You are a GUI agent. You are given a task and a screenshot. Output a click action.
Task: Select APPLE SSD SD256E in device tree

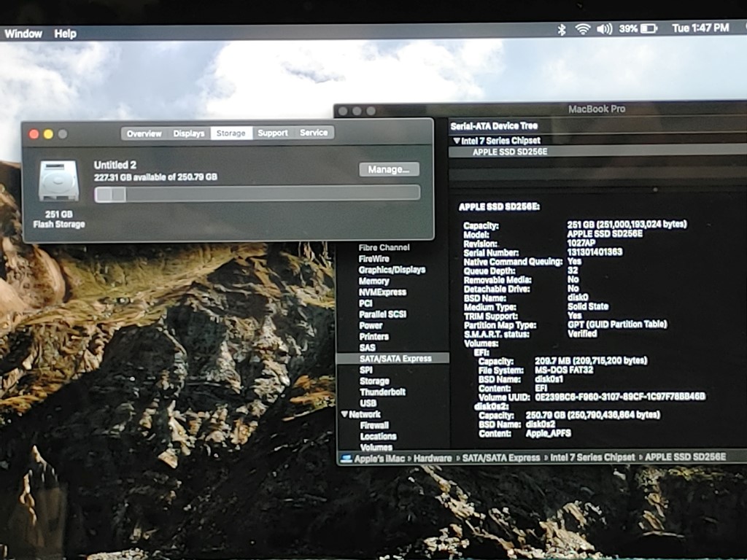pos(510,152)
